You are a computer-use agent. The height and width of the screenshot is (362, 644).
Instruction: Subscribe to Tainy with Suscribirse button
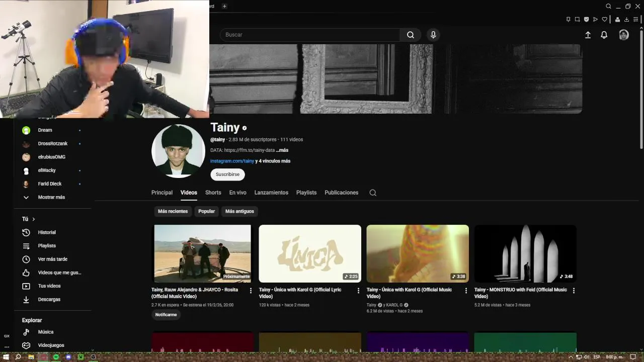(227, 174)
